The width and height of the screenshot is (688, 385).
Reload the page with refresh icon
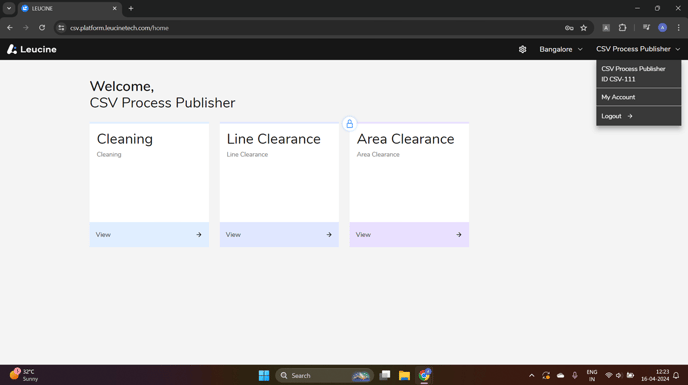pyautogui.click(x=42, y=28)
